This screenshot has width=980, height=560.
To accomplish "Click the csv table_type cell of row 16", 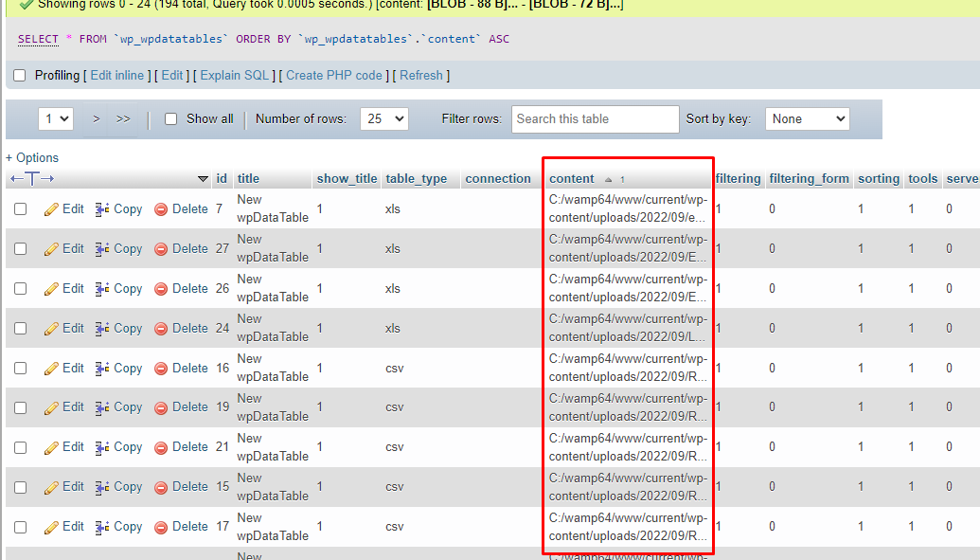I will point(395,369).
